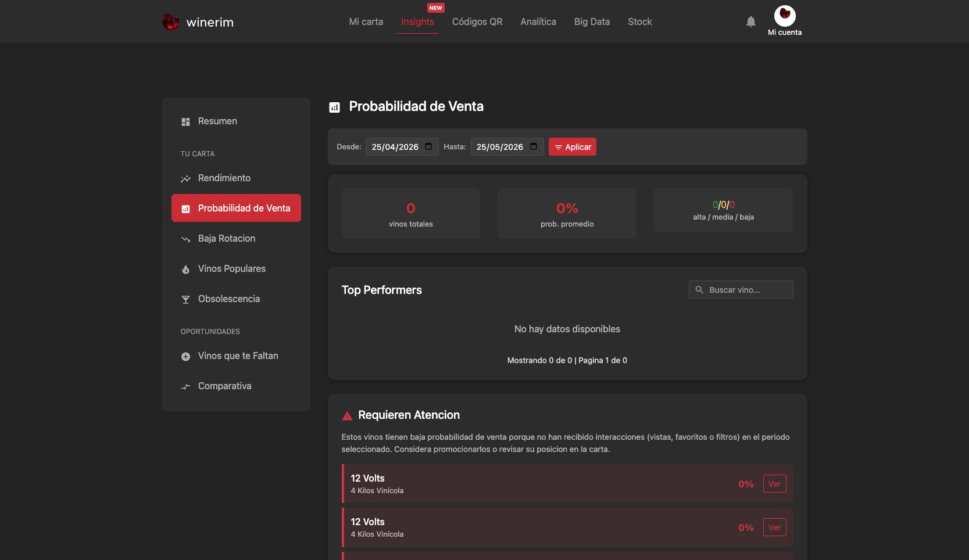Click the TU CARTA section label
This screenshot has height=560, width=969.
[x=197, y=154]
